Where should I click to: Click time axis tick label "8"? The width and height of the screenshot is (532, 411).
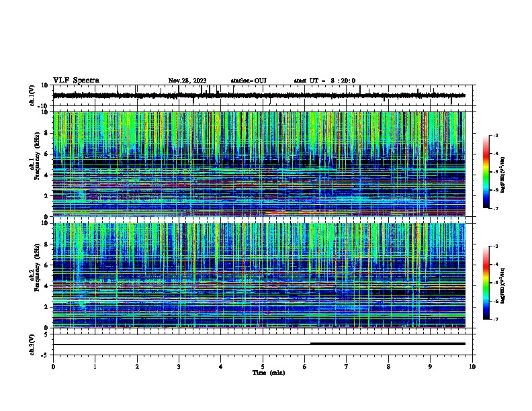pyautogui.click(x=388, y=367)
